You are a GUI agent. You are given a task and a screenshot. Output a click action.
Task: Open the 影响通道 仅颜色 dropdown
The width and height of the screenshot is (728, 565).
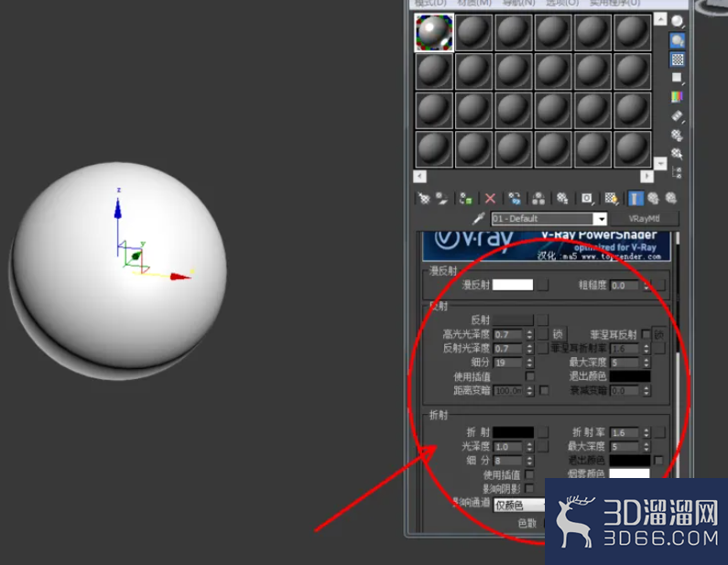[x=519, y=505]
